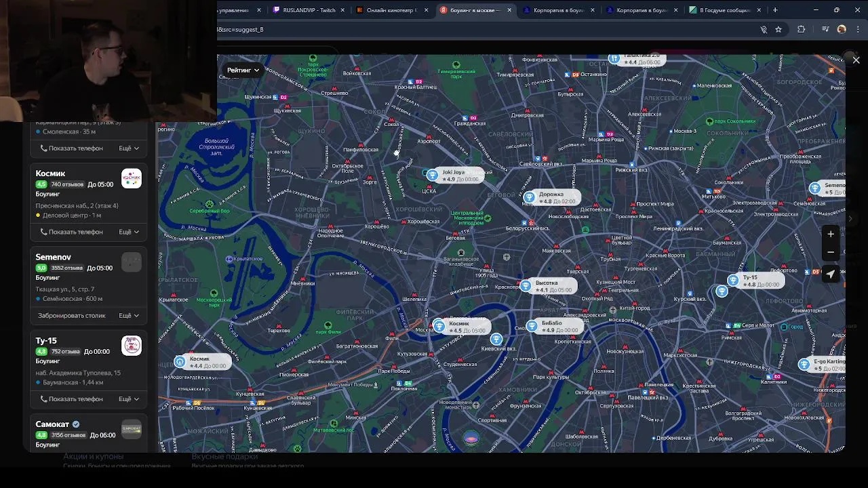Expand Ещё menu under Космик card
Screen dimensions: 868x488
click(129, 232)
